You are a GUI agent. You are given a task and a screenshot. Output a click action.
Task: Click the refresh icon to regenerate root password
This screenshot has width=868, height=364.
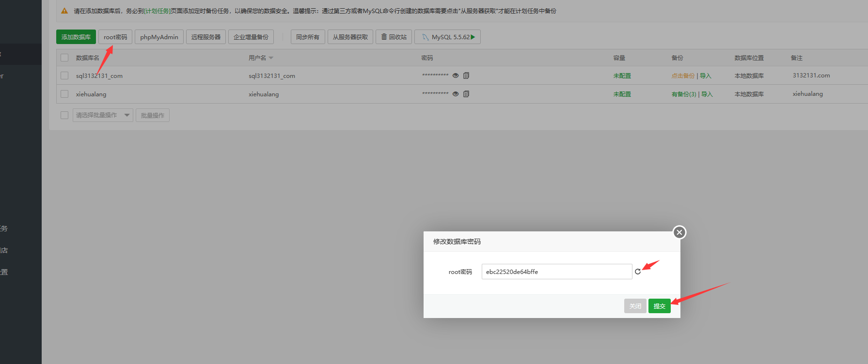638,272
